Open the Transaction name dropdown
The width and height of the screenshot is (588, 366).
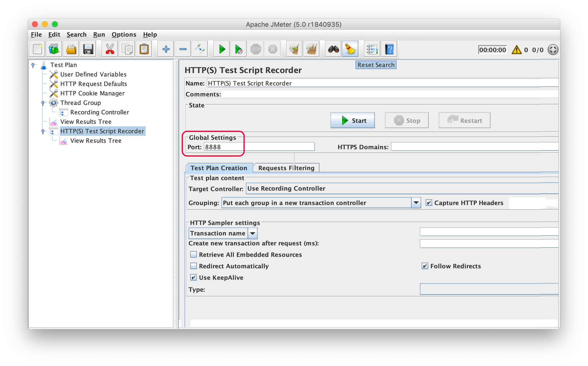[253, 233]
